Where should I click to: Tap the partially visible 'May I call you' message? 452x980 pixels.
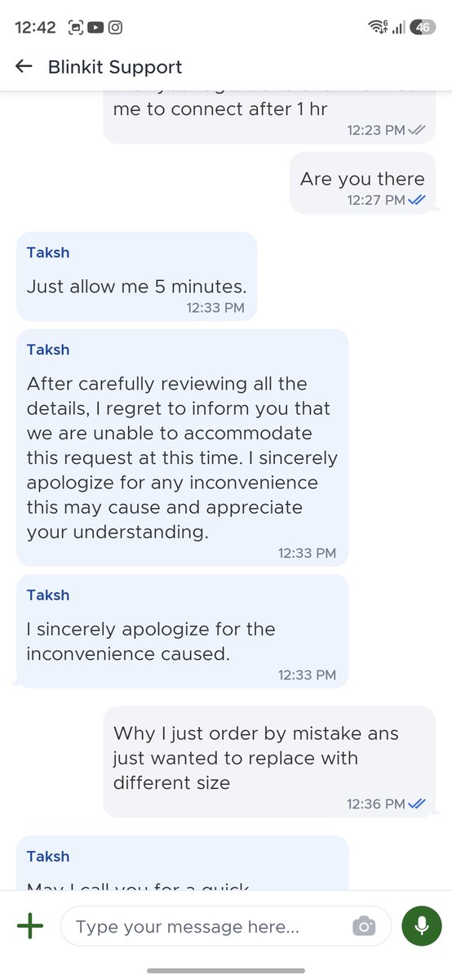182,862
